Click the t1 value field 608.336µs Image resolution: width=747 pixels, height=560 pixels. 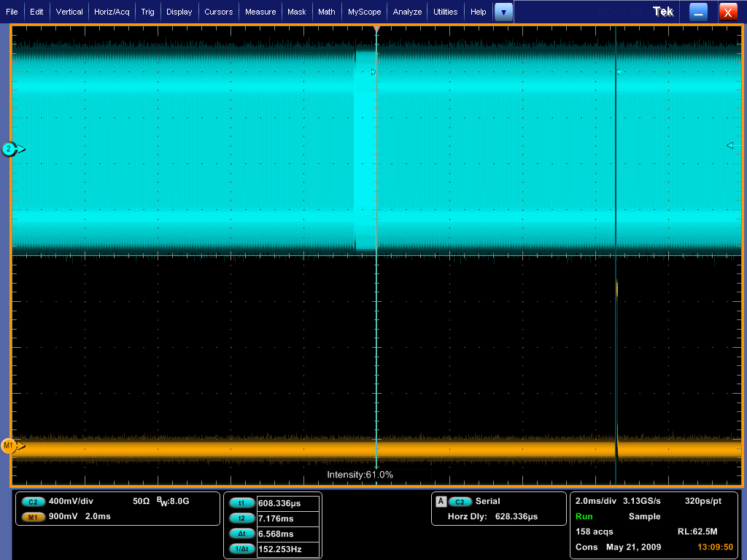[288, 503]
